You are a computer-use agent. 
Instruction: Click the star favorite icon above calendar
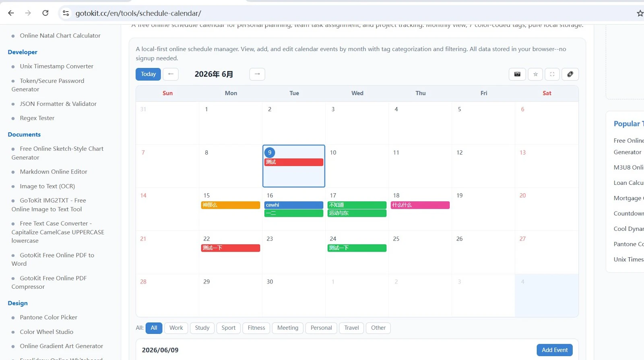click(535, 74)
